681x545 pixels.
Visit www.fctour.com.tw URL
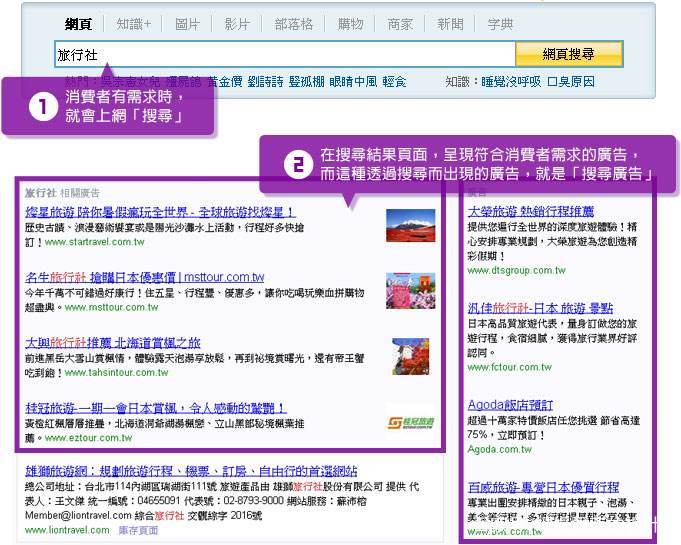tap(509, 367)
